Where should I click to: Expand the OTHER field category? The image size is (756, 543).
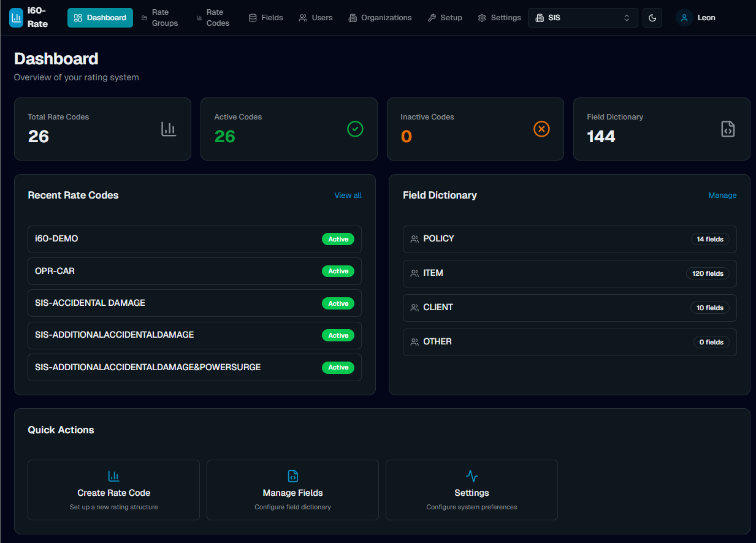[x=569, y=341]
